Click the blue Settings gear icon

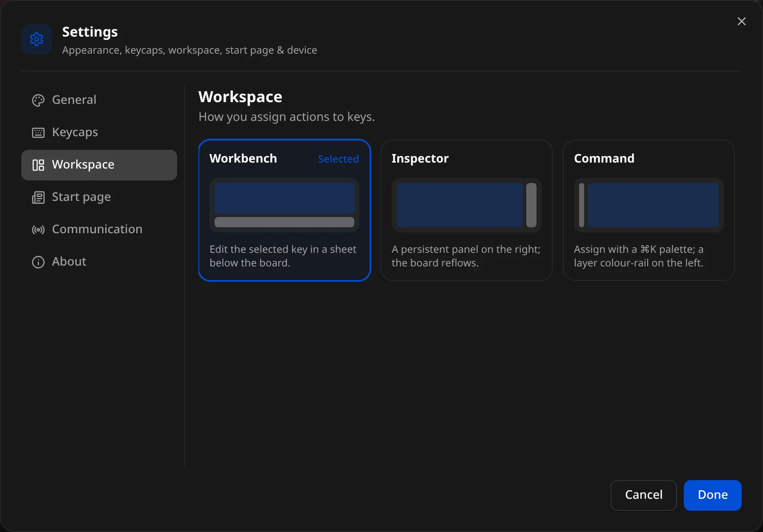coord(37,39)
